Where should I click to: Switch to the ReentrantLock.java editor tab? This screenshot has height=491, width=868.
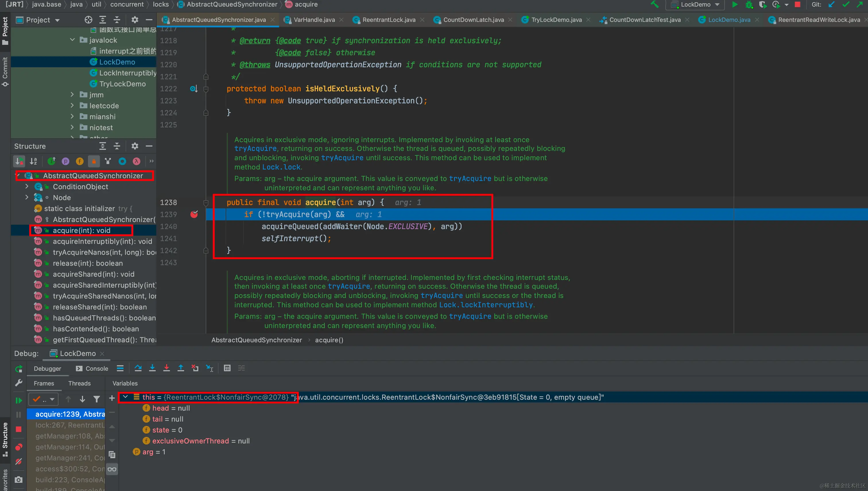tap(389, 20)
